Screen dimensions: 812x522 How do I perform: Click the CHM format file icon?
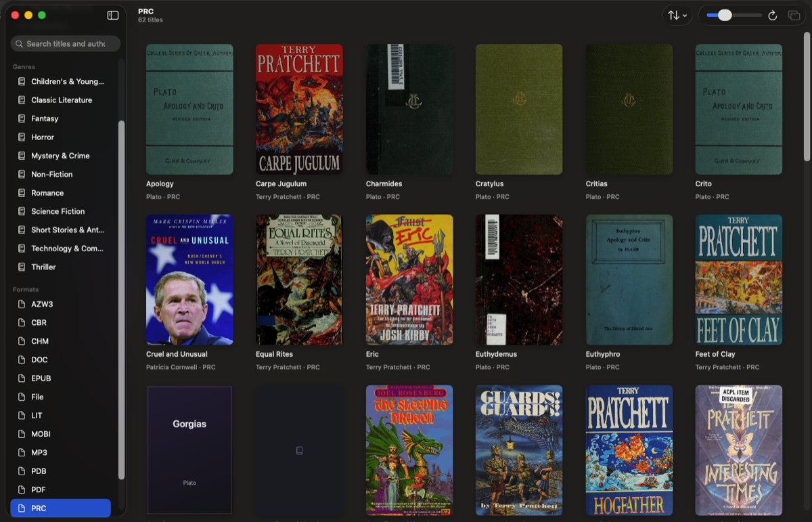21,341
